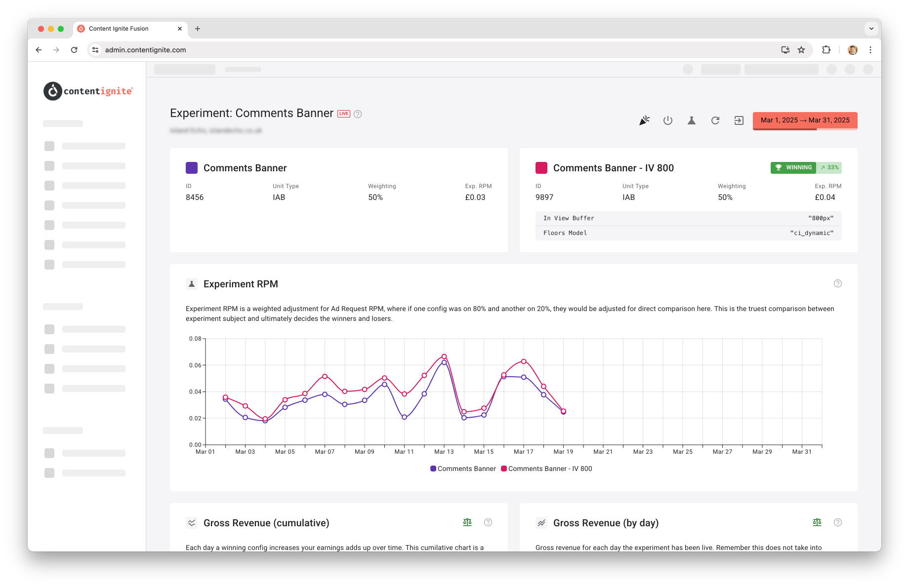Toggle Comments Banner - IV 800 legend entry
Image resolution: width=909 pixels, height=588 pixels.
click(x=546, y=469)
